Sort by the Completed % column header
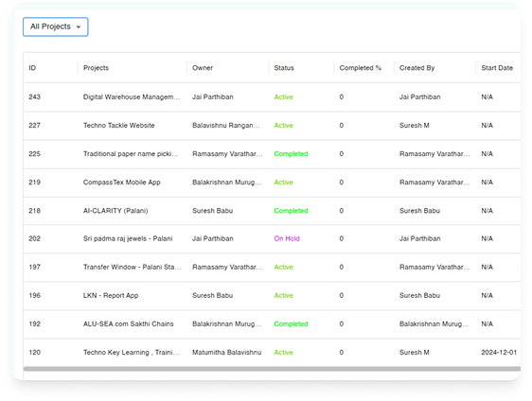Image resolution: width=532 pixels, height=401 pixels. tap(361, 68)
